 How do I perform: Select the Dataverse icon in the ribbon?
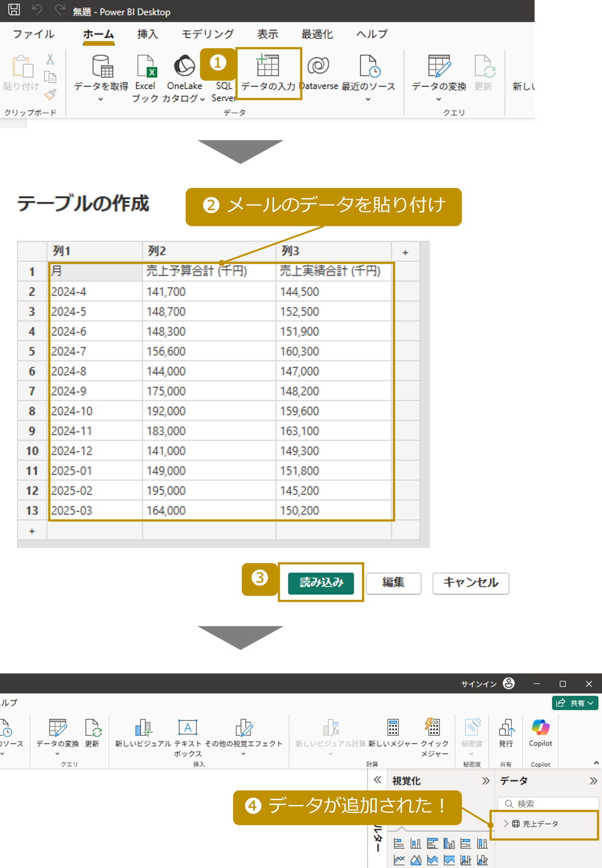pos(318,66)
